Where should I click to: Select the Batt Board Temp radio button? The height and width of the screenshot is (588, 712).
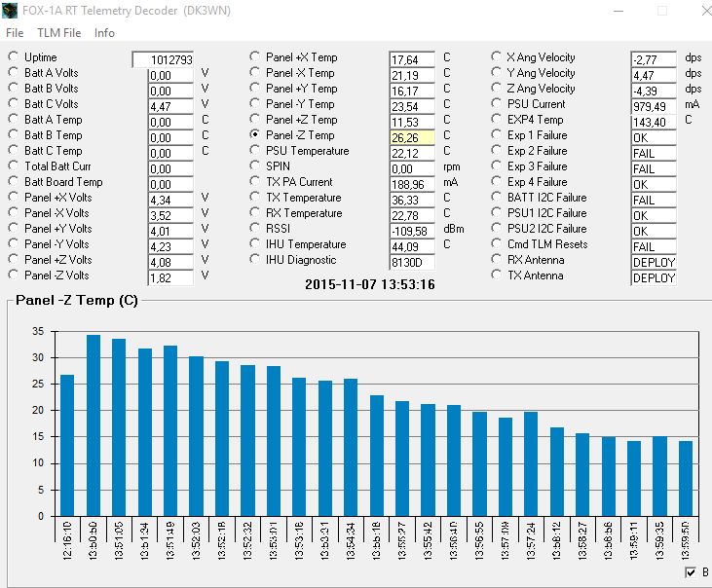click(14, 181)
